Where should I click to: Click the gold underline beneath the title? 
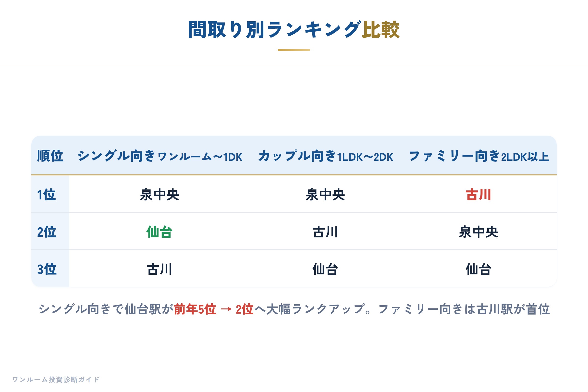pyautogui.click(x=294, y=50)
